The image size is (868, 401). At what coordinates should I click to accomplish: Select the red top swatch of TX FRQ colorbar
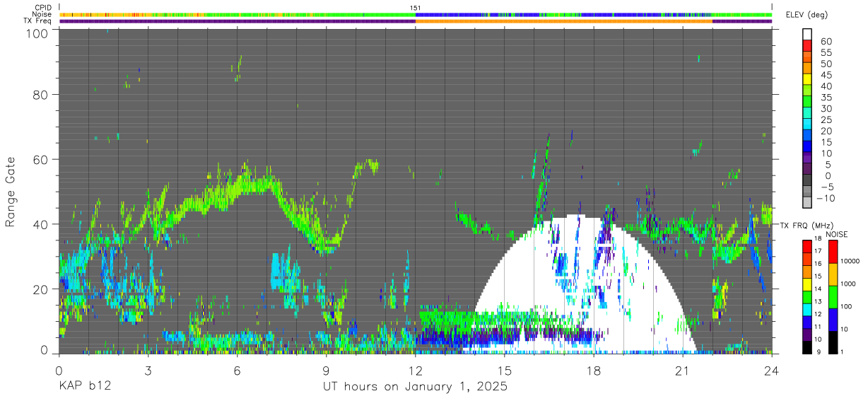click(x=807, y=247)
